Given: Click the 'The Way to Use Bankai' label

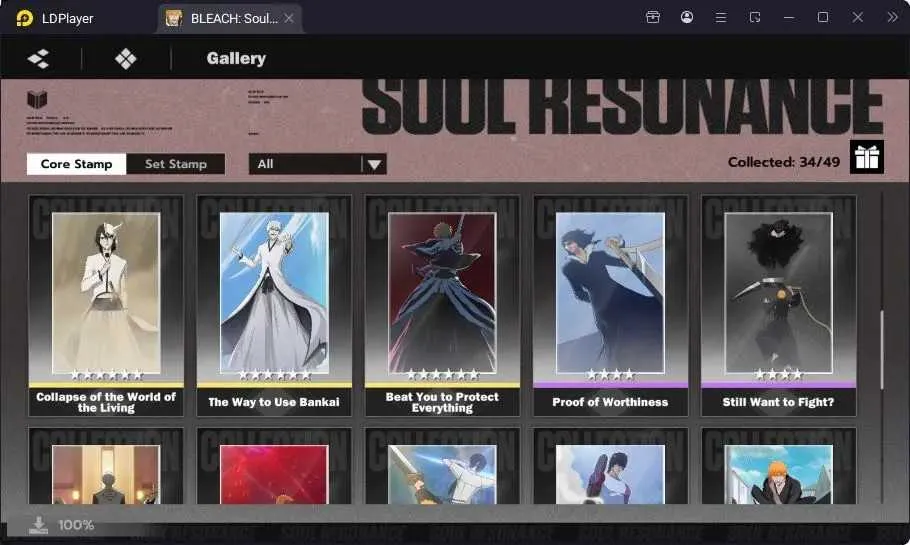Looking at the screenshot, I should (x=274, y=402).
